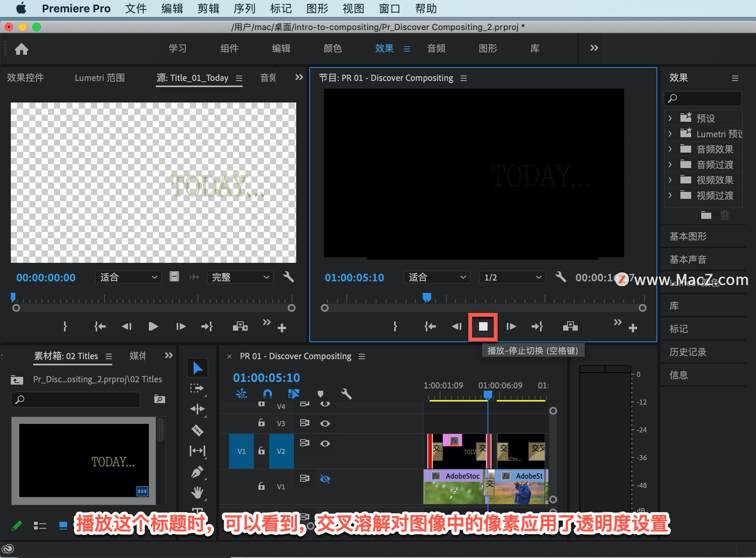Open 序列 menu in menu bar
Viewport: 756px width, 558px height.
point(245,9)
